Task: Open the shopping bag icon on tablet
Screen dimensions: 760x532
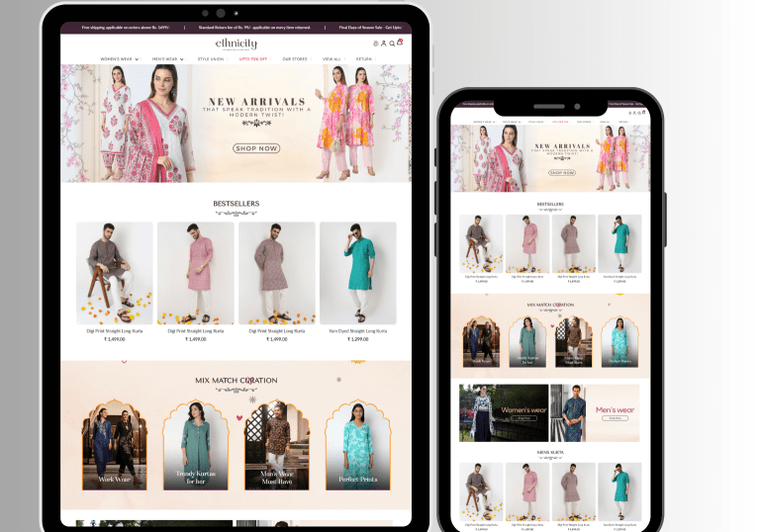Action: coord(400,43)
